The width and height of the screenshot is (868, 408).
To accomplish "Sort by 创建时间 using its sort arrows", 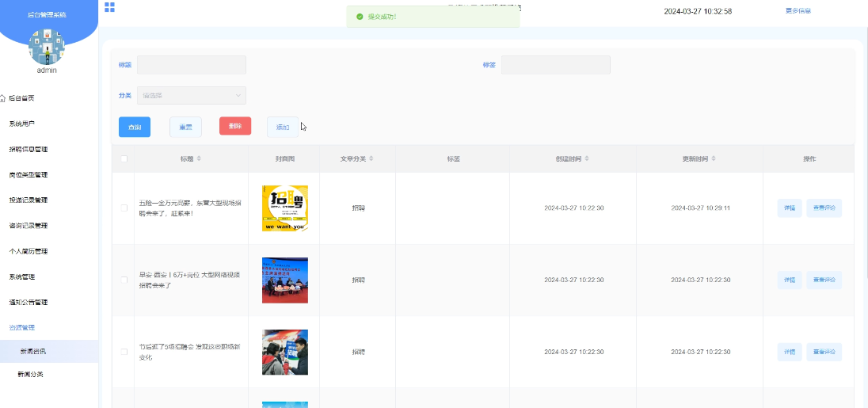I will click(587, 159).
